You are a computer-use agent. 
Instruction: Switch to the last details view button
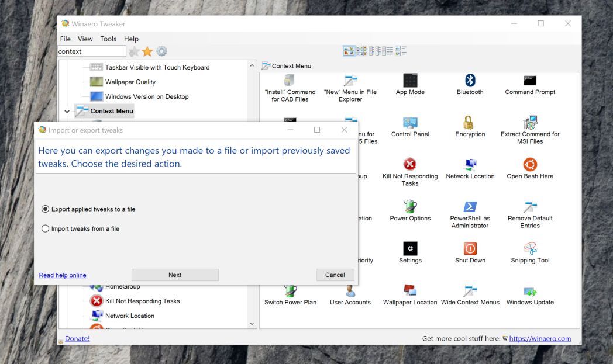401,51
